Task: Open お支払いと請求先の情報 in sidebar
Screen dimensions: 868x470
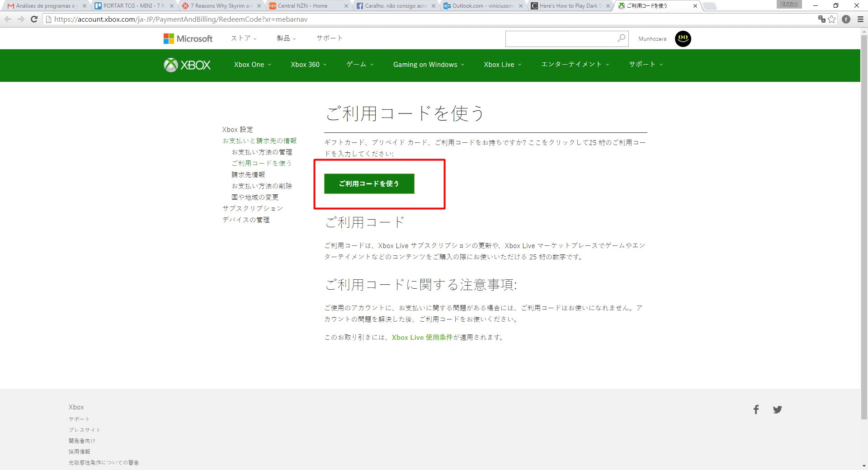Action: [259, 141]
